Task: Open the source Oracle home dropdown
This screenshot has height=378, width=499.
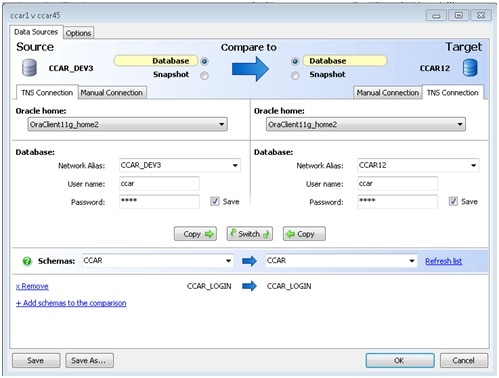Action: 127,124
